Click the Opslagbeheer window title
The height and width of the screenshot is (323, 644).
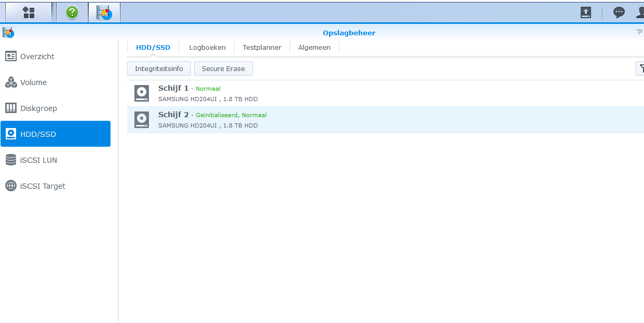349,33
